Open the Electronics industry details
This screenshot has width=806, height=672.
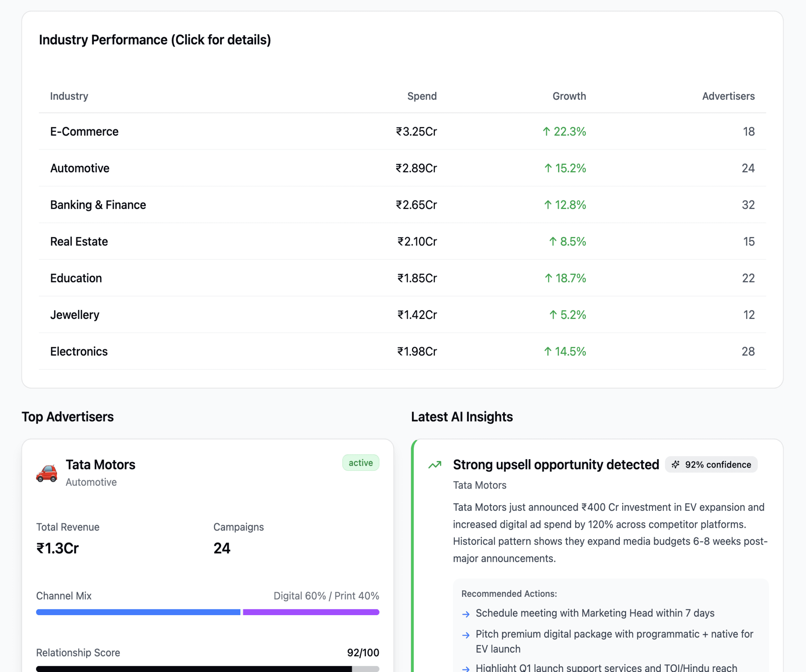79,351
